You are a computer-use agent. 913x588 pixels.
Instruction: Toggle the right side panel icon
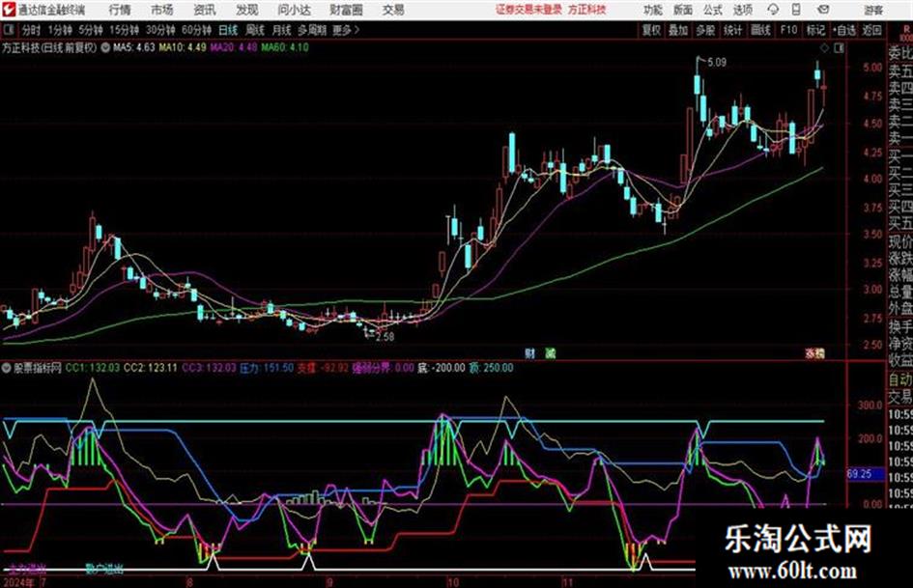[839, 48]
